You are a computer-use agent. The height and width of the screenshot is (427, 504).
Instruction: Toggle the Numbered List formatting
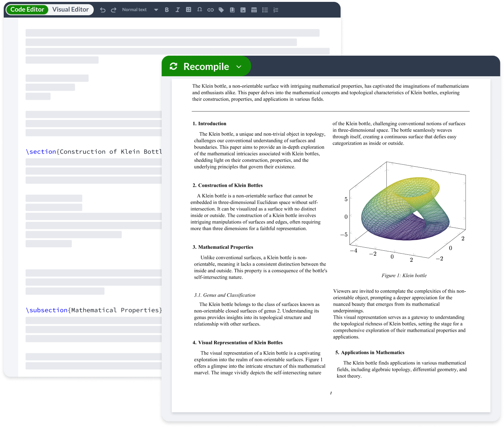coord(276,10)
